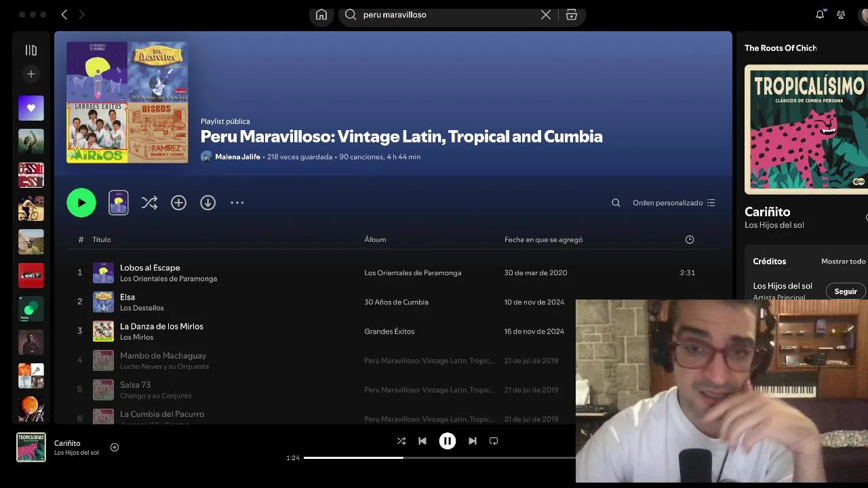
Task: Download the playlist with arrow icon
Action: pos(208,203)
